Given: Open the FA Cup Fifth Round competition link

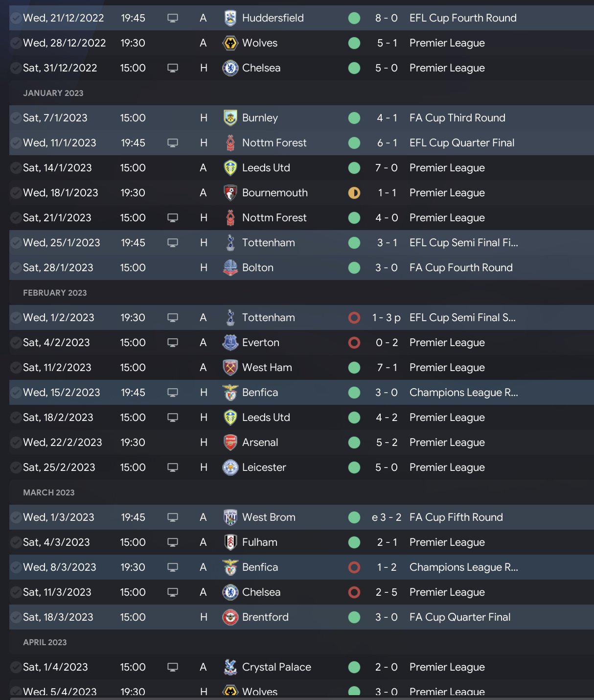Looking at the screenshot, I should [456, 517].
